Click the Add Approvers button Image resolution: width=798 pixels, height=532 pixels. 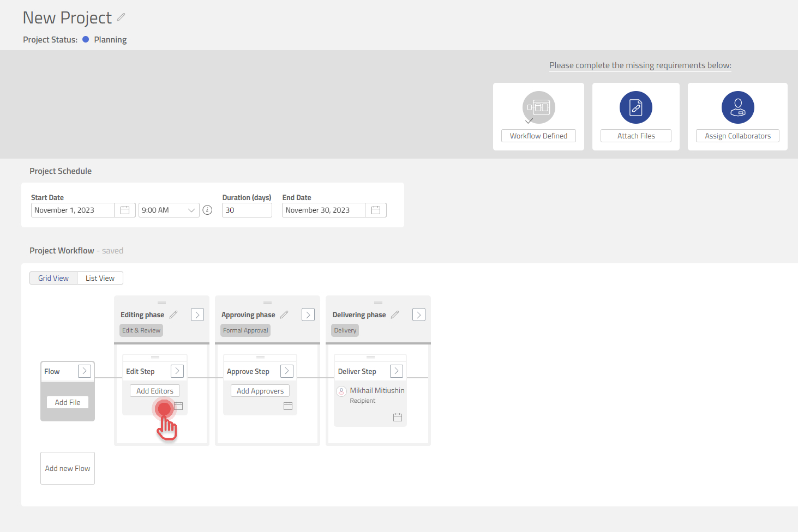click(x=260, y=391)
